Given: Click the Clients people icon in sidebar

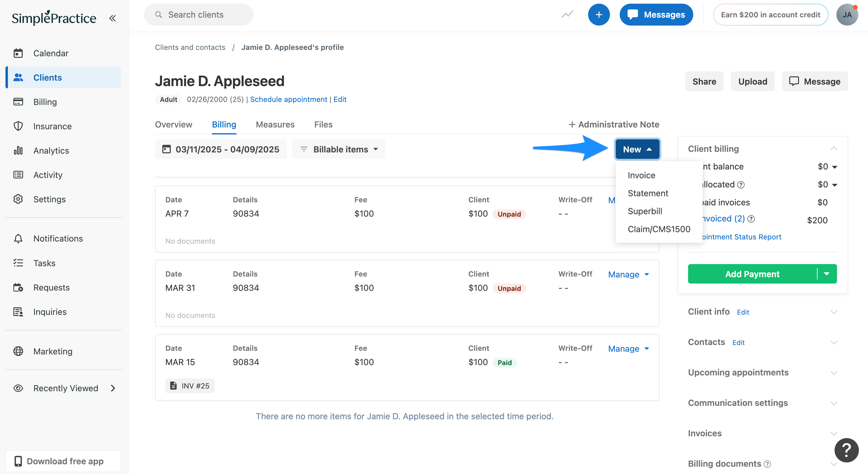Looking at the screenshot, I should click(18, 78).
